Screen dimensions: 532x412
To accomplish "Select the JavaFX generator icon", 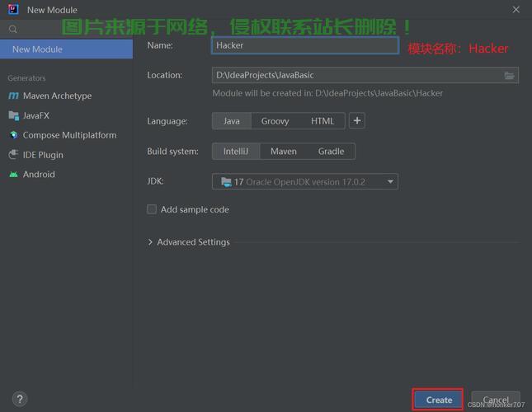I will [x=14, y=115].
